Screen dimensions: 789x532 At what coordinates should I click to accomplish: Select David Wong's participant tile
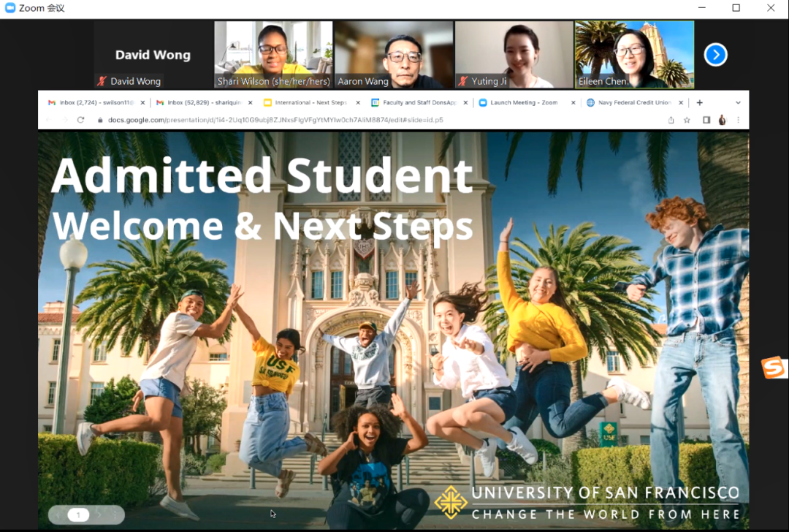pyautogui.click(x=153, y=55)
